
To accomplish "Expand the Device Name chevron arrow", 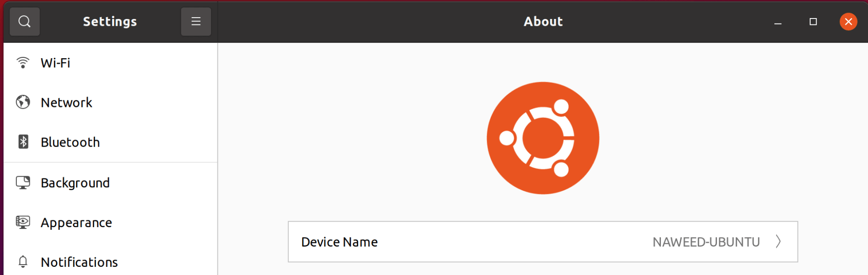I will point(778,242).
